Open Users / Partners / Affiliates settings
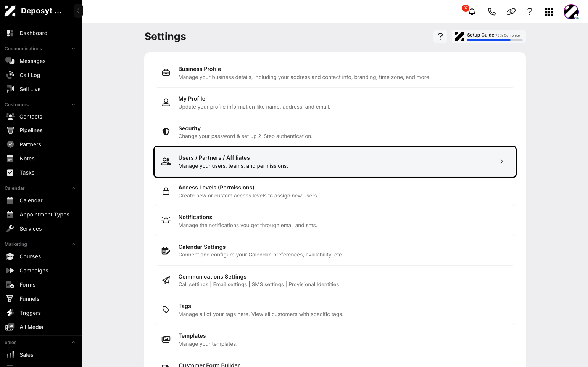The width and height of the screenshot is (588, 367). click(x=335, y=162)
